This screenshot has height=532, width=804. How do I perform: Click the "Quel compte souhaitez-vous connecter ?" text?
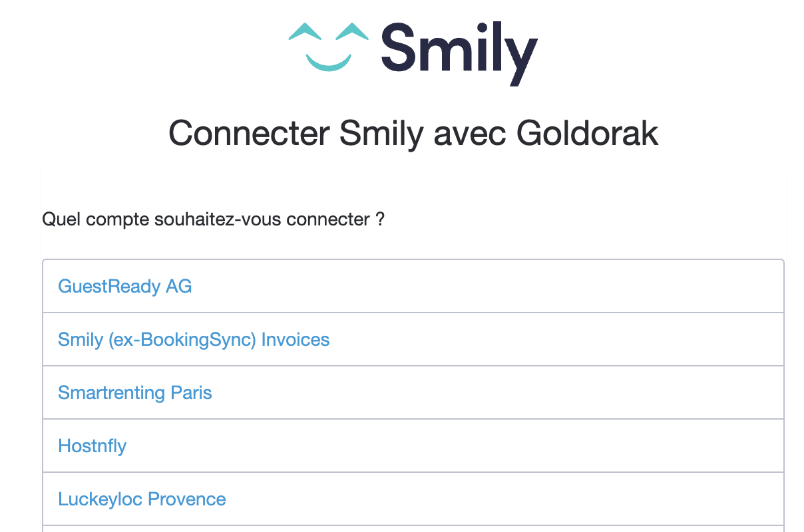click(214, 219)
